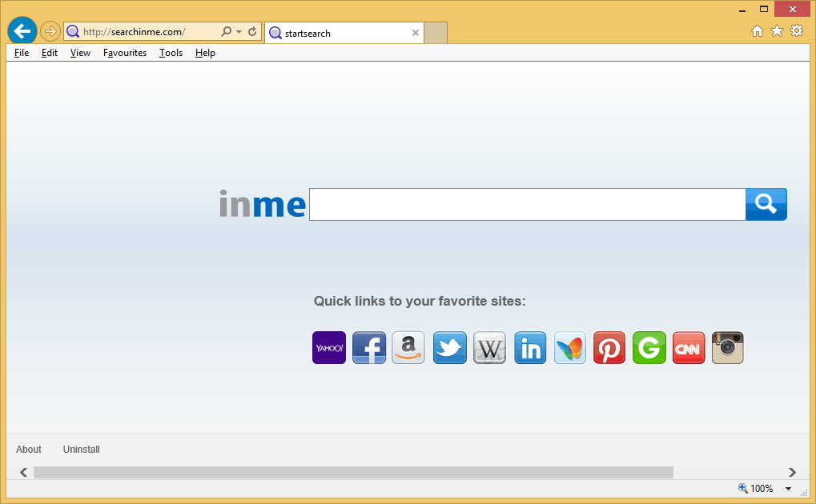
Task: Open the browser Home icon
Action: click(x=758, y=31)
